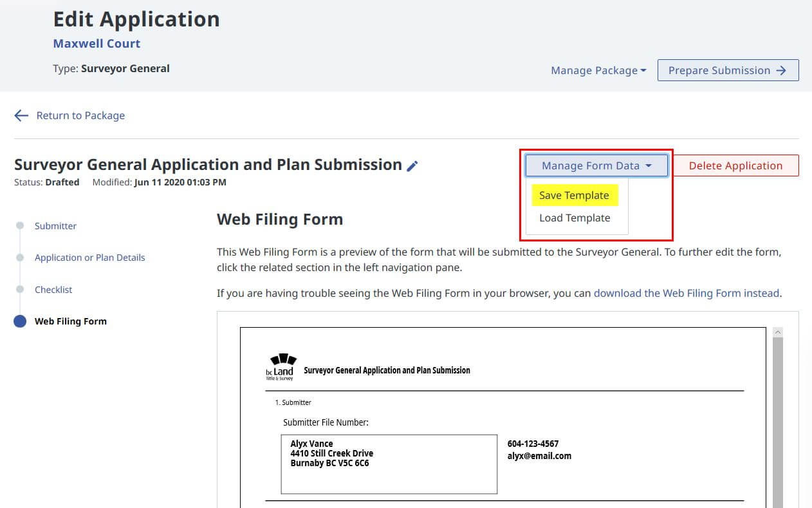
Task: Open the Maxwell Court package link
Action: tap(97, 44)
